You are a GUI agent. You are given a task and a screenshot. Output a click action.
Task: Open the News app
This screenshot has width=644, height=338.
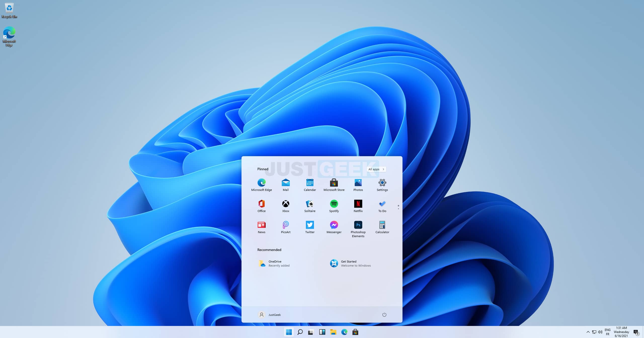[261, 227]
